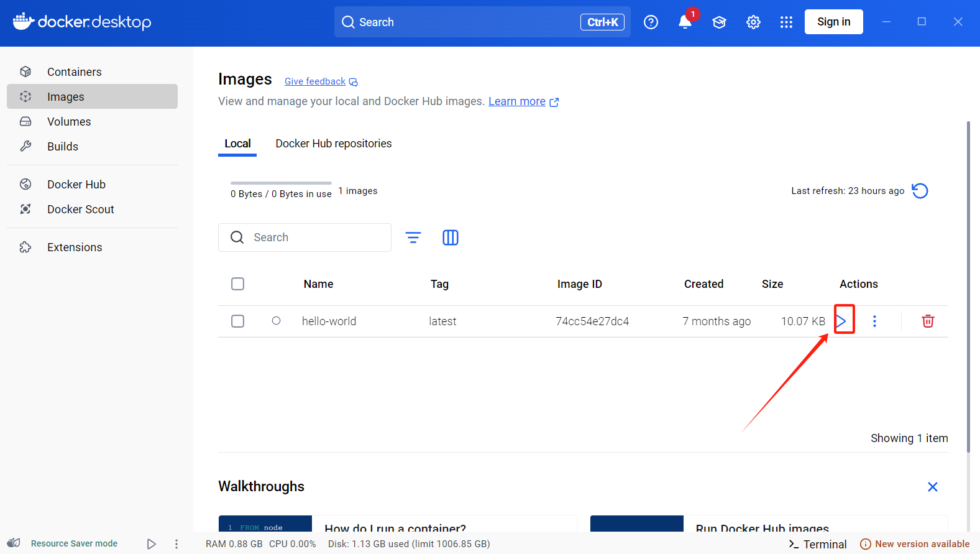Sort by Name column header
The image size is (980, 554).
319,284
